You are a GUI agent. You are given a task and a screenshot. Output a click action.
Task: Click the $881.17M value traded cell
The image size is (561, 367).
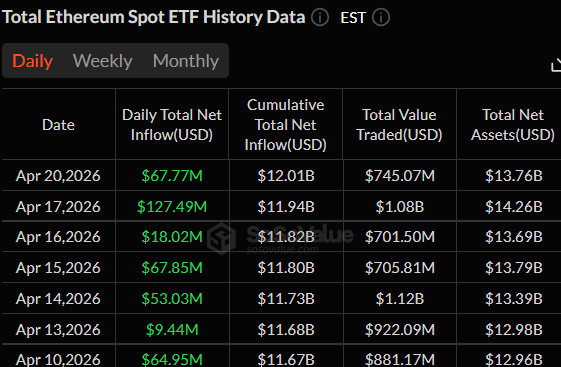[x=400, y=359]
